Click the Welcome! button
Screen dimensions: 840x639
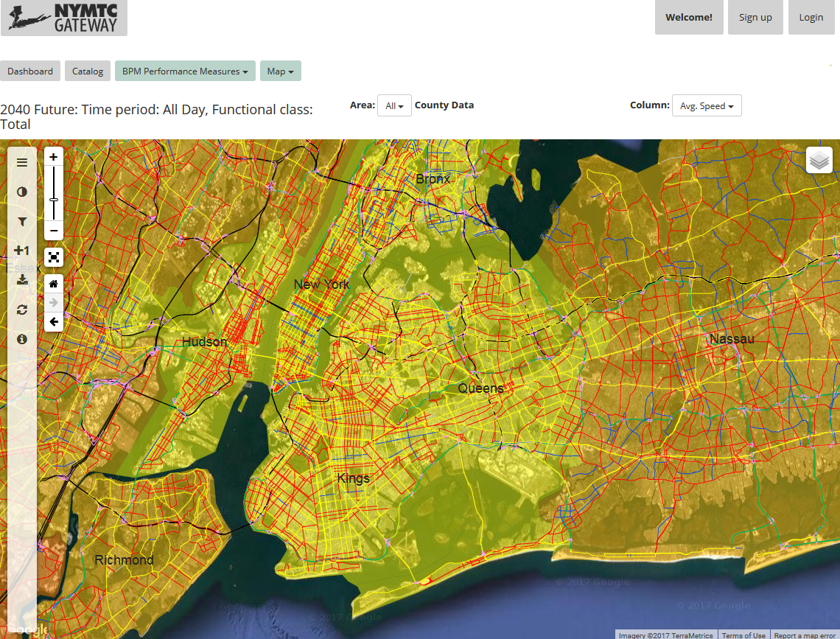coord(689,17)
